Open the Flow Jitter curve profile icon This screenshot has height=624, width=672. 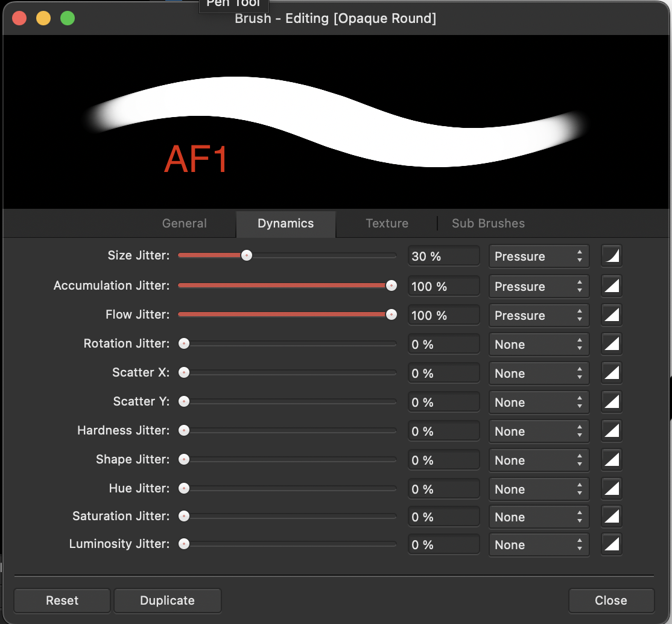[x=612, y=315]
